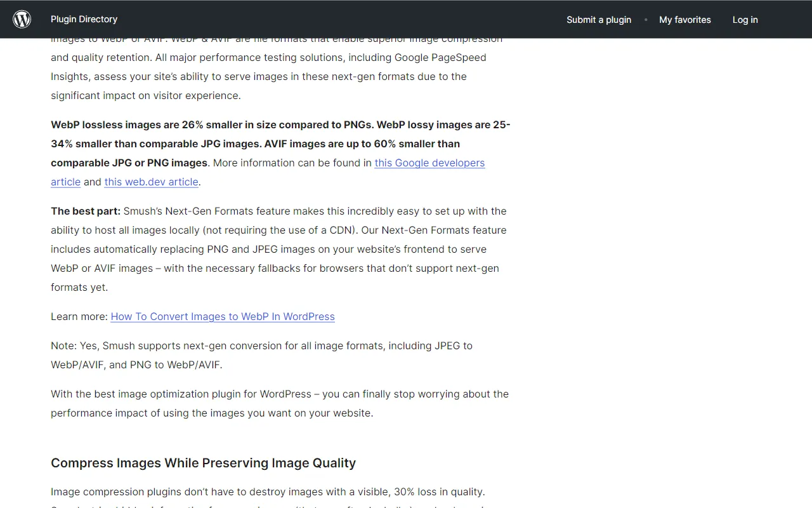Go to My favorites
812x508 pixels.
[685, 20]
